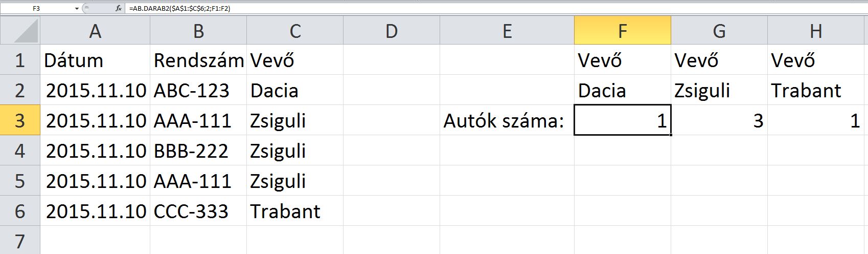868x254 pixels.
Task: Select column H header
Action: point(816,31)
